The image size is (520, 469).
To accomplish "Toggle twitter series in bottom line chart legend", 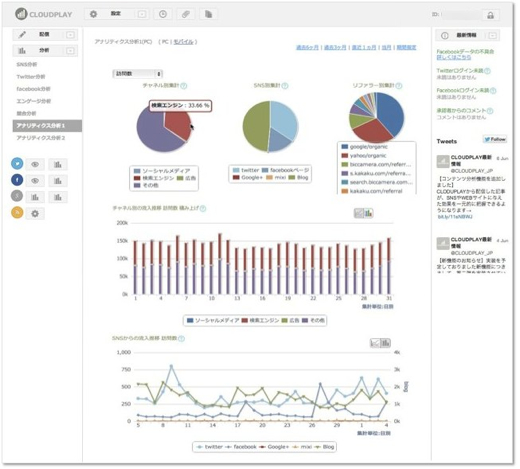I will (x=210, y=447).
